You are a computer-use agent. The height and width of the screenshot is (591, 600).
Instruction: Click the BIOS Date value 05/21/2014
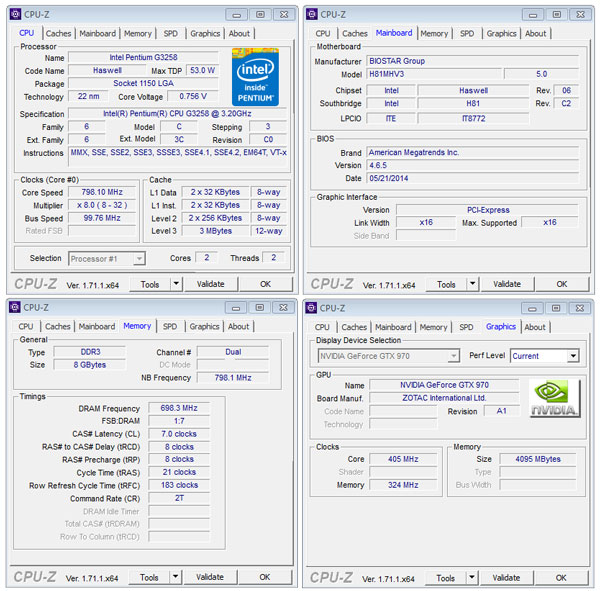point(473,178)
